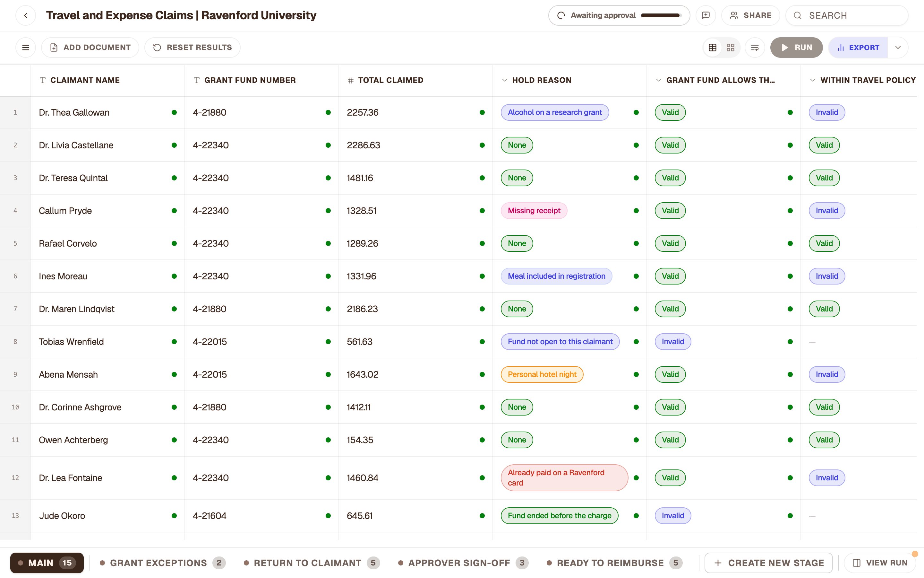Open the sidebar hamburger menu
The width and height of the screenshot is (924, 578).
[x=26, y=48]
